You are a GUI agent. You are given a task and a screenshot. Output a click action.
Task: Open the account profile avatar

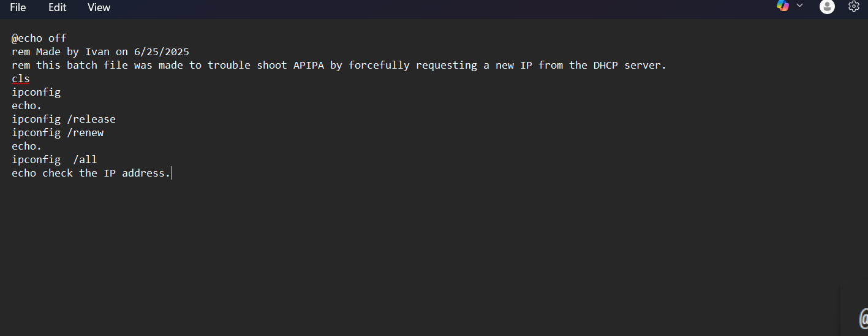click(x=827, y=7)
